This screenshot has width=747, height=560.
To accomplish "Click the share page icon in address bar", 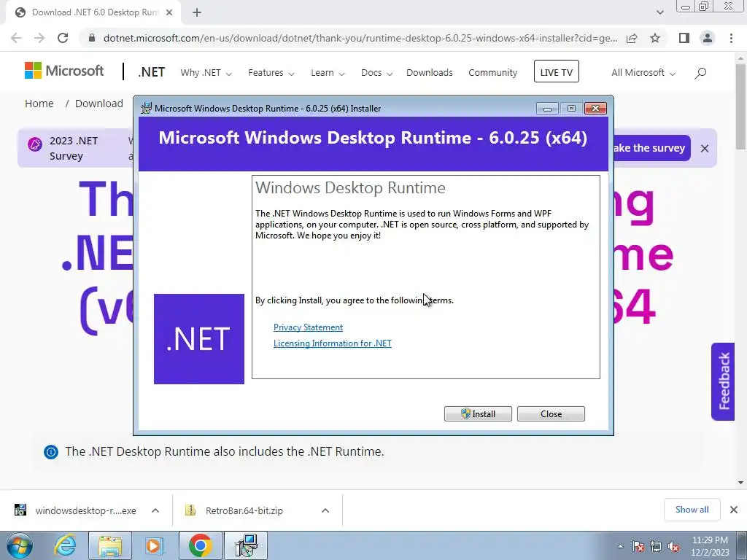I will click(632, 38).
